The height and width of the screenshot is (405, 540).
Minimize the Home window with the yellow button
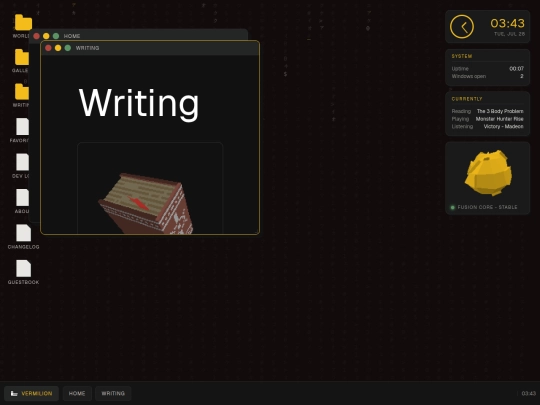[x=46, y=36]
